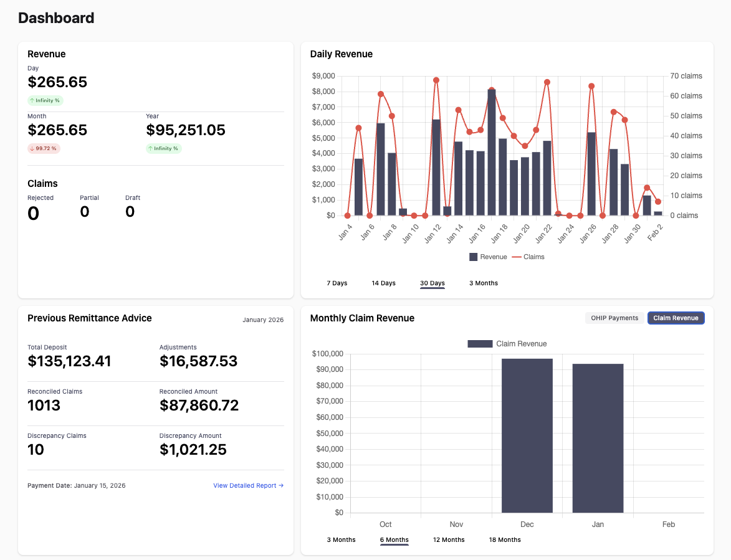The width and height of the screenshot is (731, 560).
Task: Open the View Detailed Report link
Action: [x=244, y=485]
